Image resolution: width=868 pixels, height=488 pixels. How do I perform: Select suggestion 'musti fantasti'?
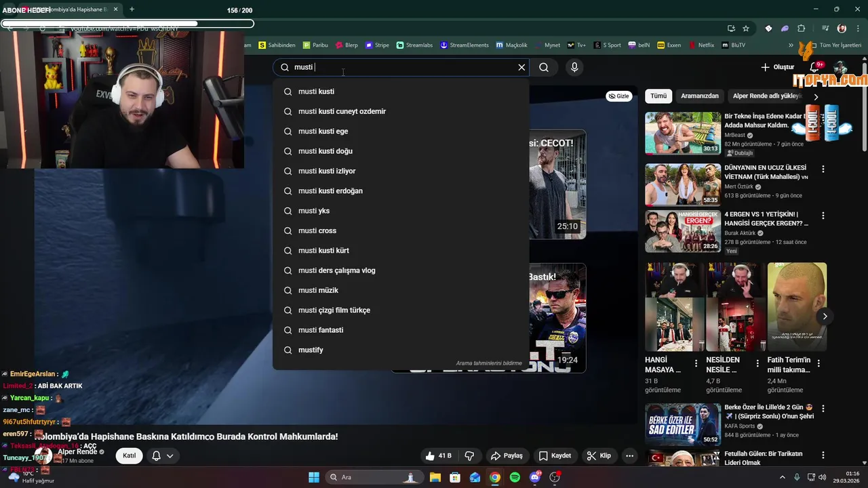pyautogui.click(x=401, y=330)
